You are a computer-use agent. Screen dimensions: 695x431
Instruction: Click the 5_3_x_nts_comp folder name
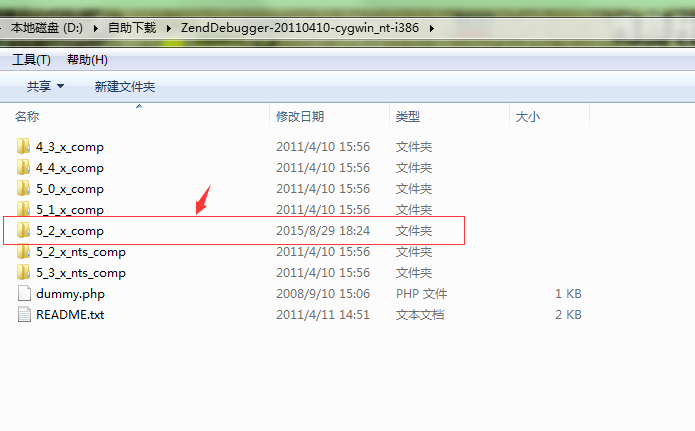click(81, 273)
